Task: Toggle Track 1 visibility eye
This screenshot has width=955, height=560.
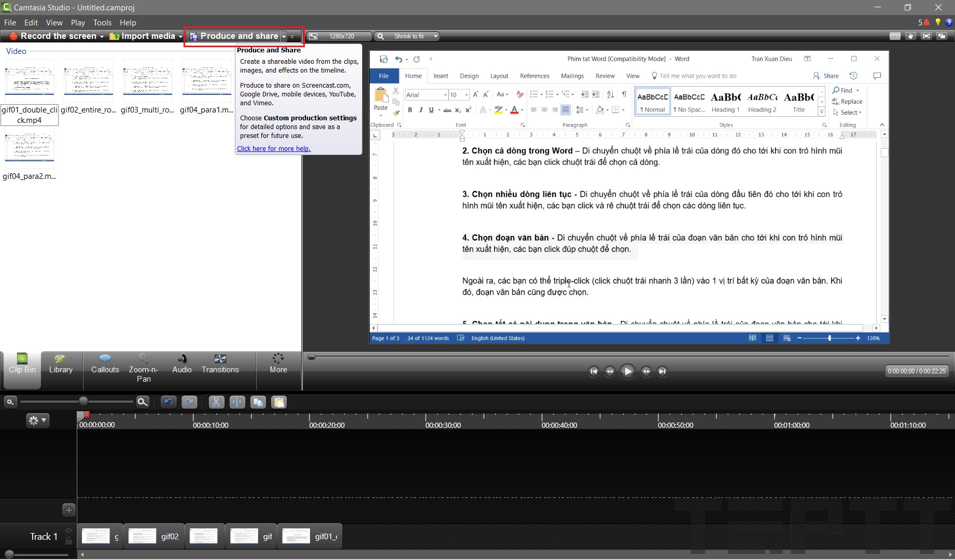Action: (68, 531)
